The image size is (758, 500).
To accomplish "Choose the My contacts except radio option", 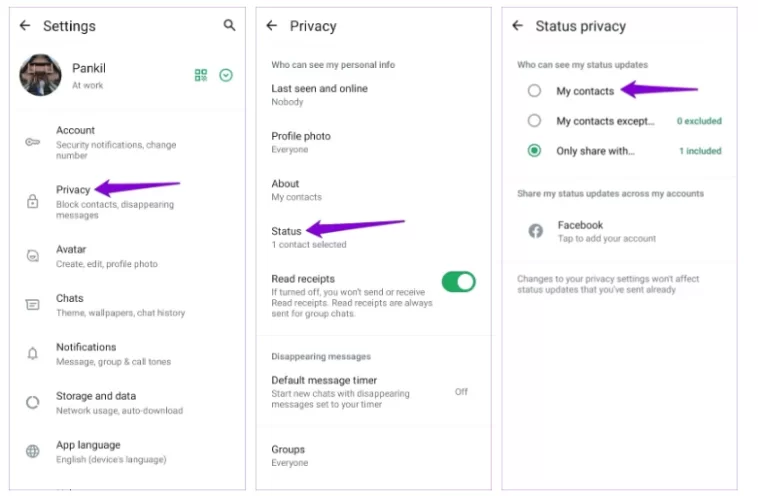I will tap(535, 121).
